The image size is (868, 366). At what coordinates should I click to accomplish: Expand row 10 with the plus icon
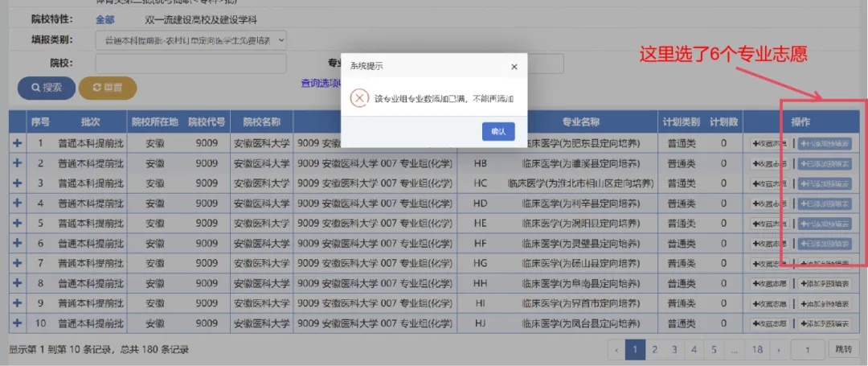(17, 323)
